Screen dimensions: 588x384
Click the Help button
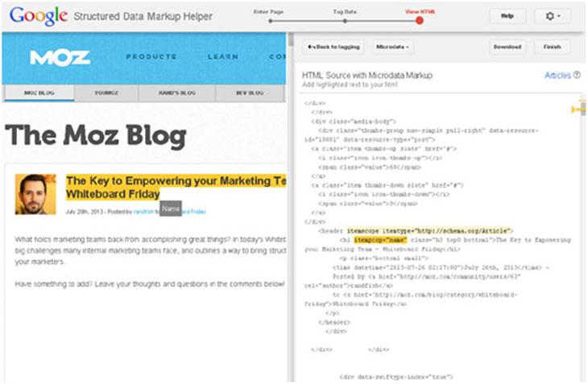click(507, 16)
